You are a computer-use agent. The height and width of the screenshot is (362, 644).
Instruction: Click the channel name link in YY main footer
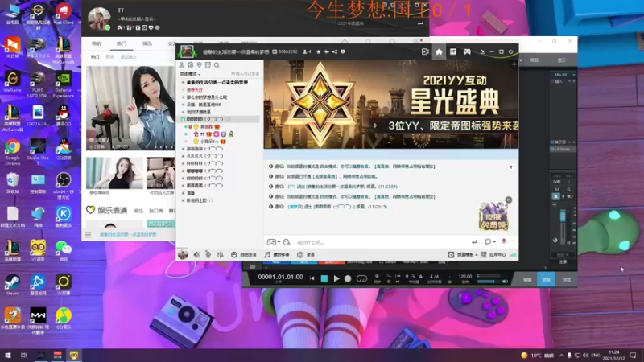[x=128, y=235]
